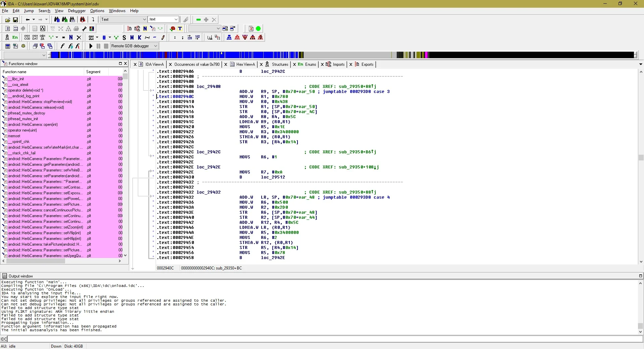Click the 0101 DAT convert-to-data icon

pyautogui.click(x=35, y=37)
